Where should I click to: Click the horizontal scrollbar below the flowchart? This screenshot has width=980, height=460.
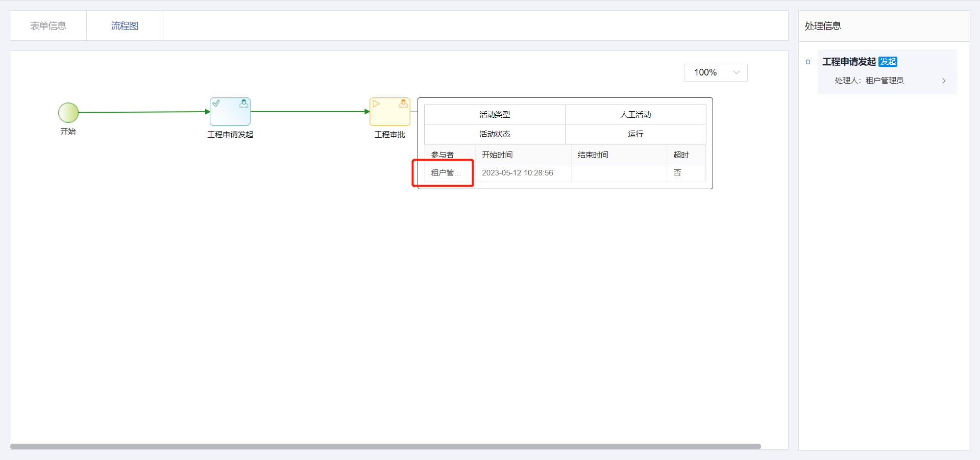tap(385, 446)
